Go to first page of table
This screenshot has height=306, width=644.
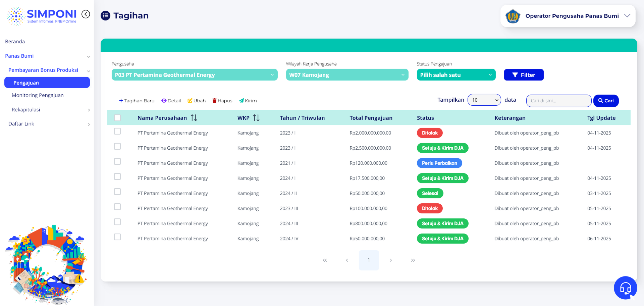tap(325, 260)
